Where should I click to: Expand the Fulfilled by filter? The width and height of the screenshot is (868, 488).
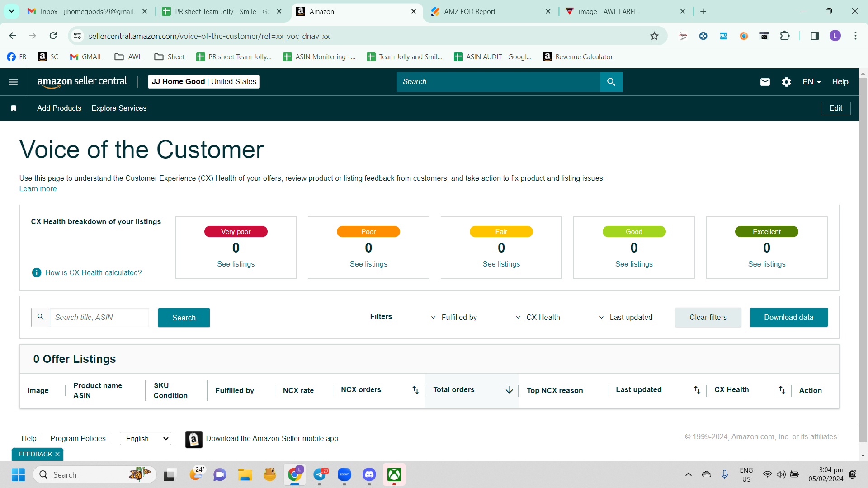click(x=453, y=317)
